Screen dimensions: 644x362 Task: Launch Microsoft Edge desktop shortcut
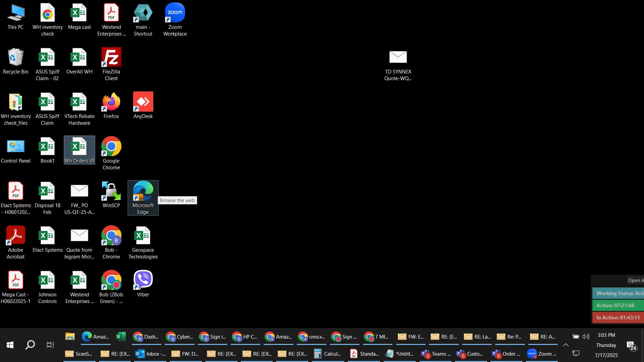pyautogui.click(x=143, y=198)
